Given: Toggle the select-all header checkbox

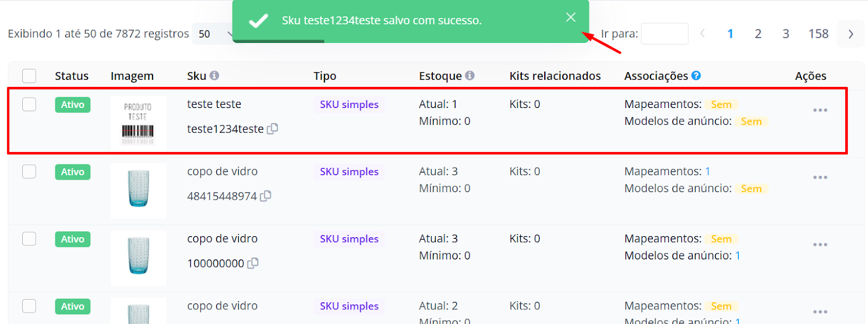Looking at the screenshot, I should click(x=29, y=76).
